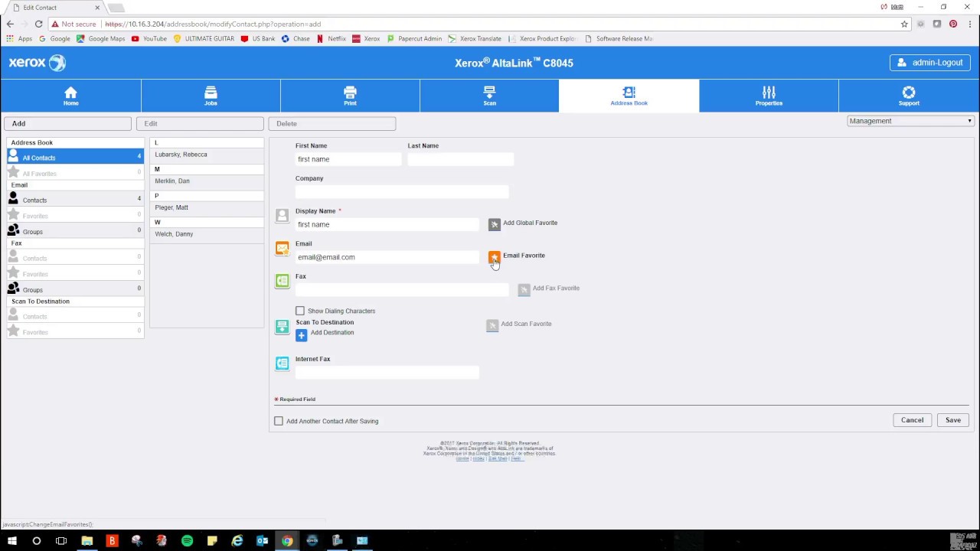
Task: Click the Edit button
Action: 200,123
